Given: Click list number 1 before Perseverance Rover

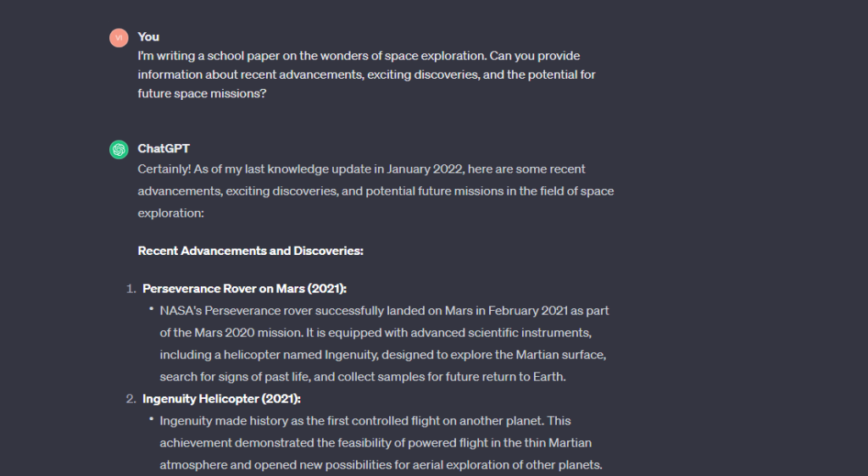Looking at the screenshot, I should pos(131,289).
